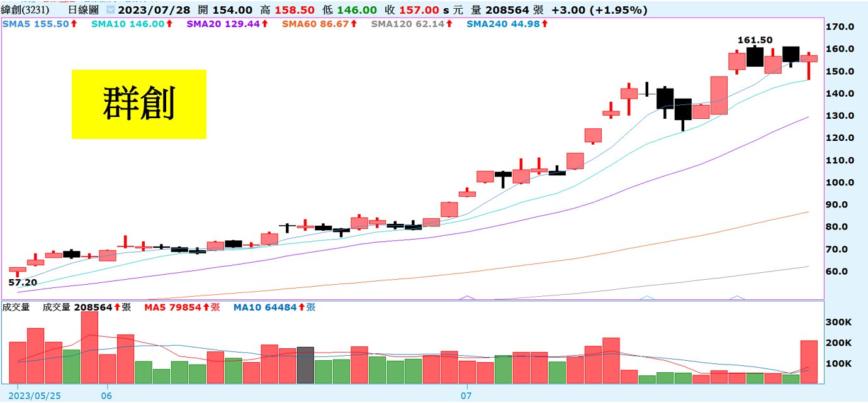Click the 57.20 low price marker

[22, 282]
